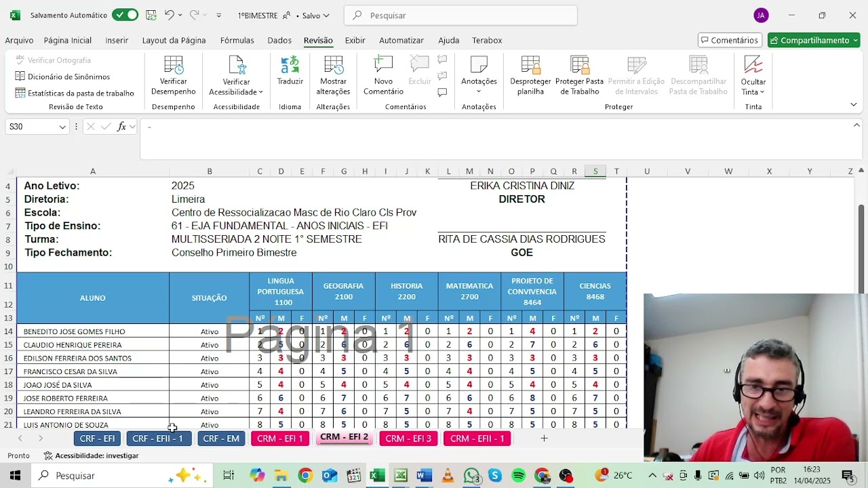Expand the Verificar Acessibilidade dropdown arrow
Image resolution: width=868 pixels, height=488 pixels.
tap(260, 92)
